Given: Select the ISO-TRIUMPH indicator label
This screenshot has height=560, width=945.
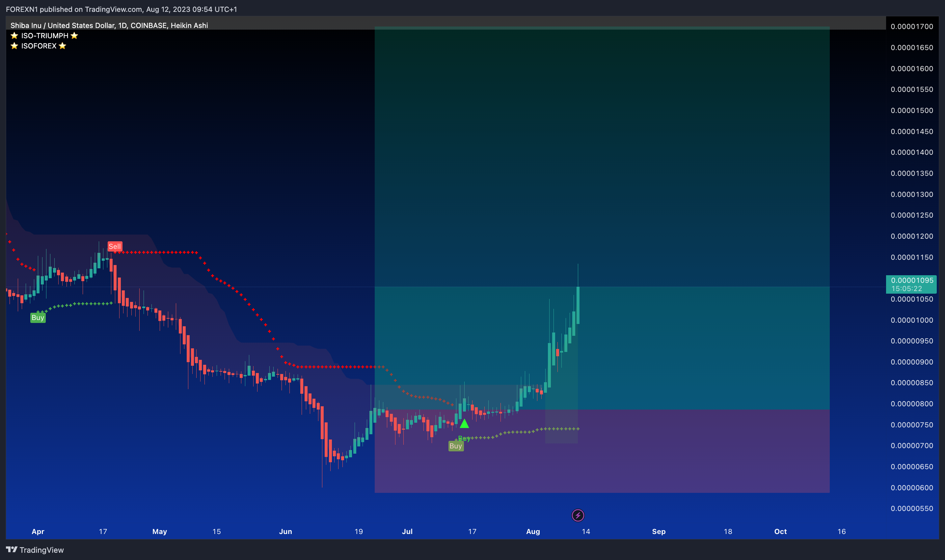Looking at the screenshot, I should (x=44, y=36).
